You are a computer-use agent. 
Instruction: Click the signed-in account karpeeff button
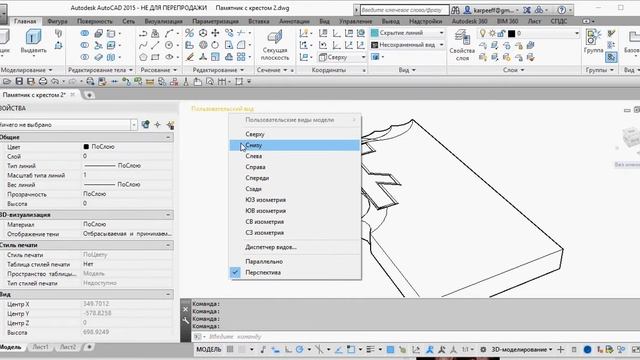(x=492, y=9)
